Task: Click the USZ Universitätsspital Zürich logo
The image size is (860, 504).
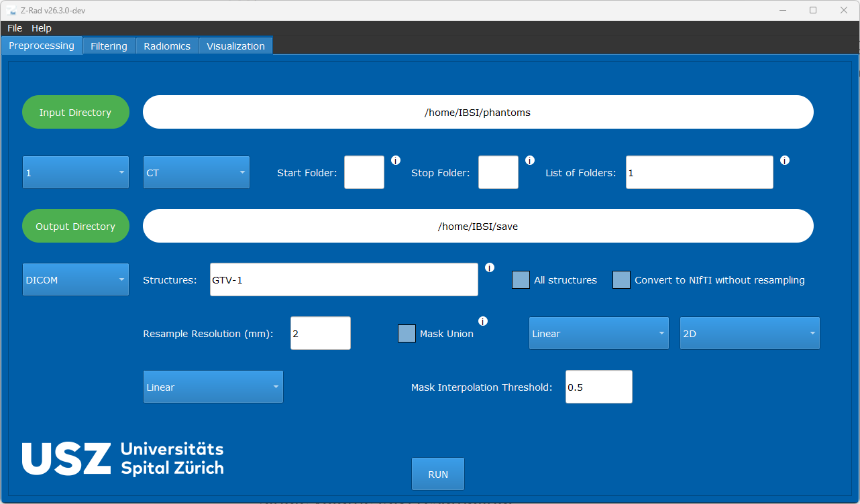Action: pos(123,459)
